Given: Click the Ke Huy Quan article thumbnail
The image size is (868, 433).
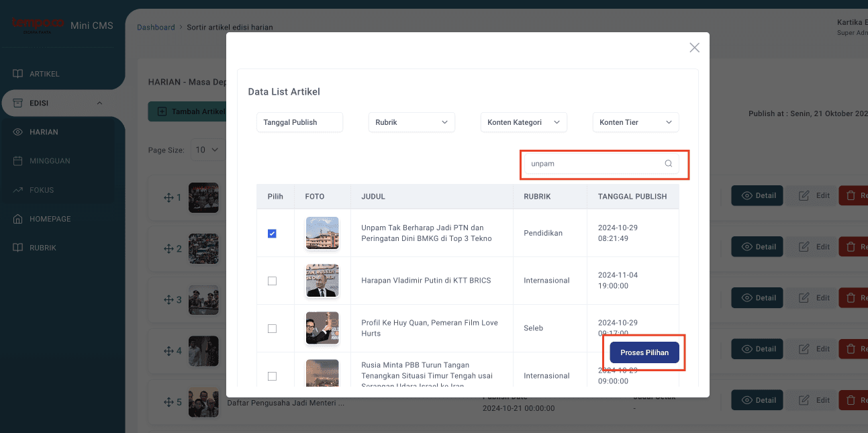Looking at the screenshot, I should tap(322, 328).
